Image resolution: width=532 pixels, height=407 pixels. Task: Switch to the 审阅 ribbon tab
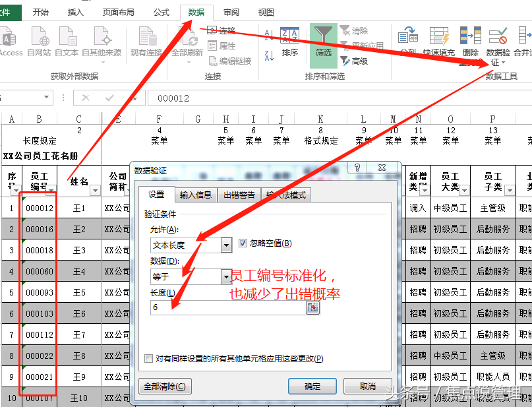point(231,13)
